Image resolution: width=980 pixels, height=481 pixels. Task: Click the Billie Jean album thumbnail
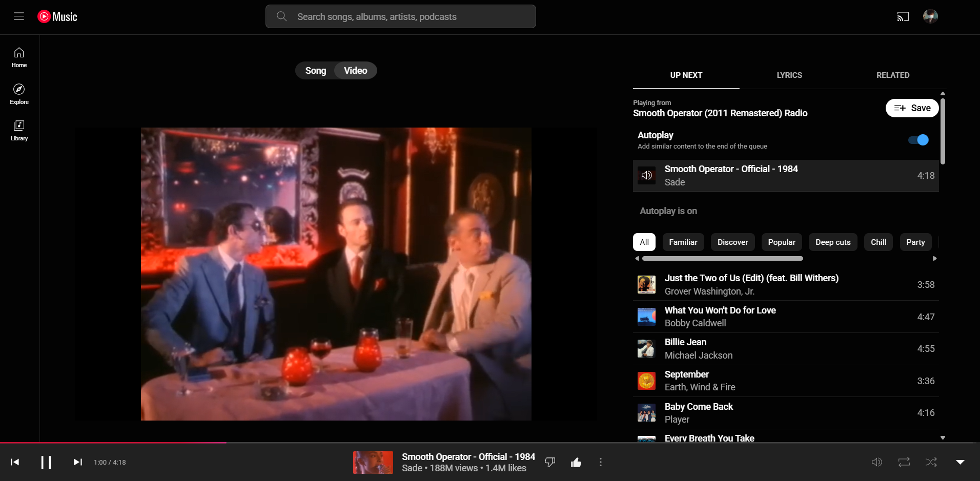click(x=646, y=348)
